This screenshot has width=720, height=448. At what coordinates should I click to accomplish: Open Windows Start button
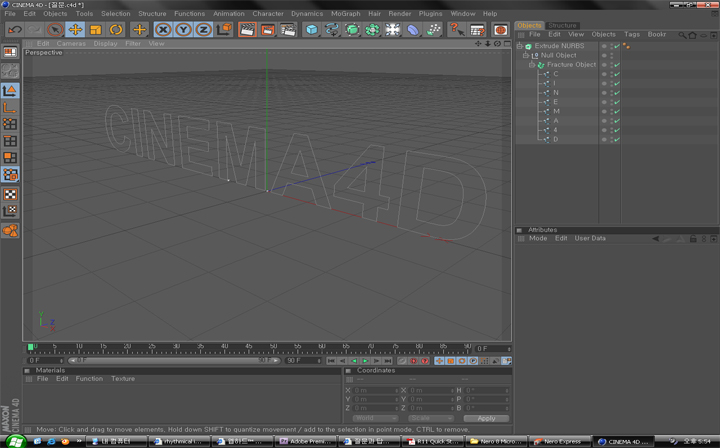[15, 442]
